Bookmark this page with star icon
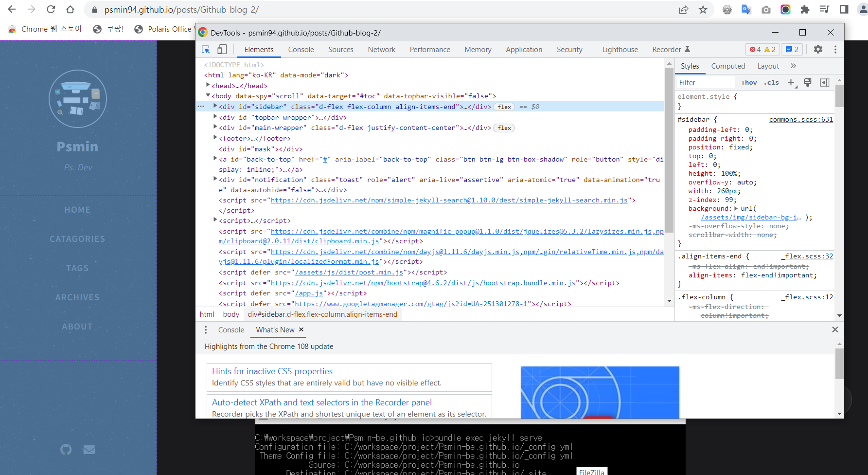The image size is (868, 475). click(x=703, y=9)
